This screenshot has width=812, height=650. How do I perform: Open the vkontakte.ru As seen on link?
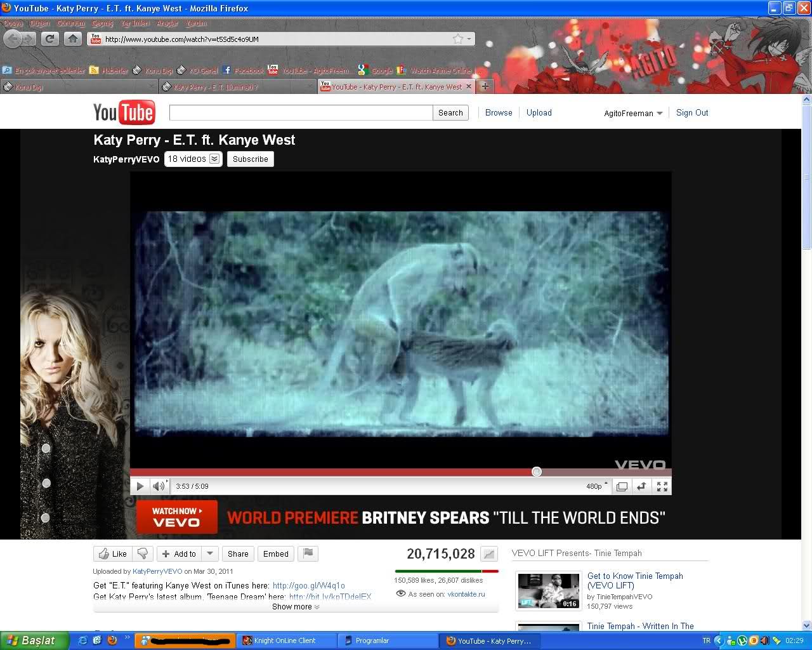click(466, 594)
